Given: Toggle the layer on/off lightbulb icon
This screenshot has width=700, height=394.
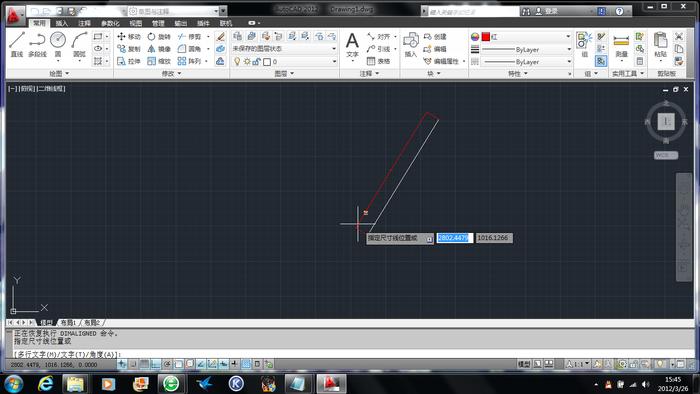Looking at the screenshot, I should tap(237, 62).
